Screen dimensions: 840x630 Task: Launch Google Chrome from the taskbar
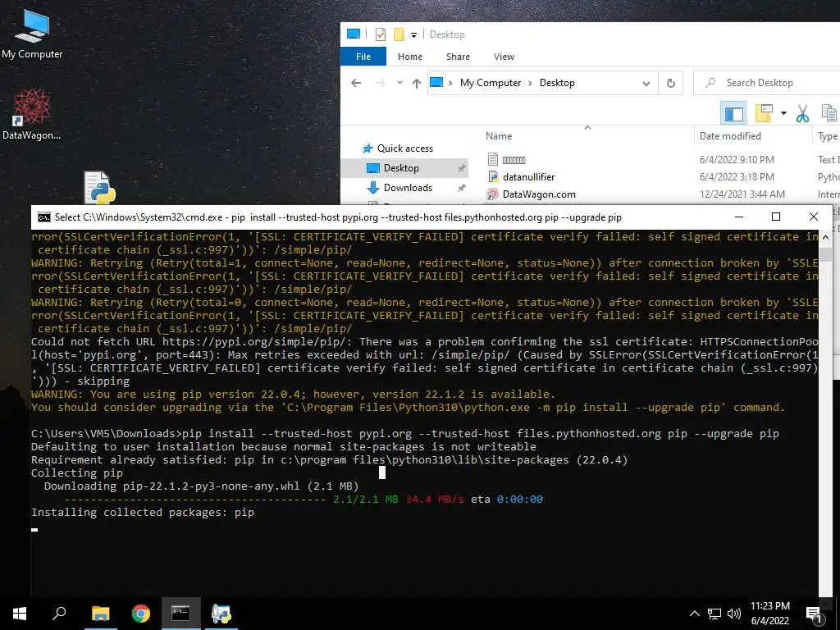pos(141,614)
